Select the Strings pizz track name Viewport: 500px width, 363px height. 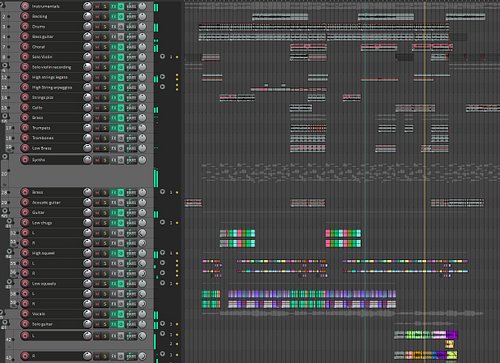tap(43, 97)
